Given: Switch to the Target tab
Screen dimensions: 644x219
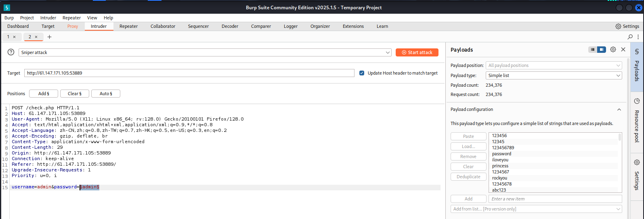Looking at the screenshot, I should click(x=48, y=26).
